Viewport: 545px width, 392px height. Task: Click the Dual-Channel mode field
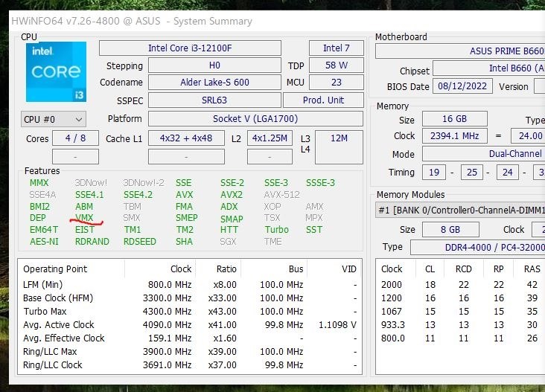pos(484,154)
